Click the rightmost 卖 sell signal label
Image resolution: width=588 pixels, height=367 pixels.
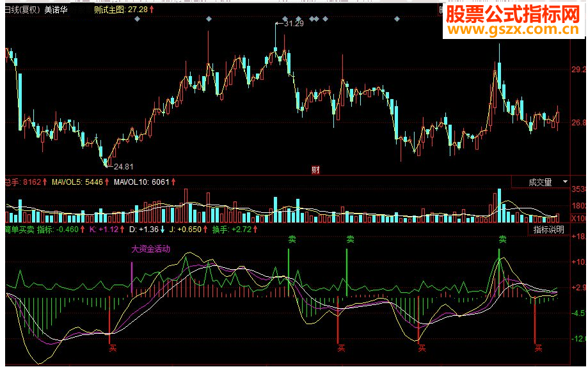(x=502, y=239)
